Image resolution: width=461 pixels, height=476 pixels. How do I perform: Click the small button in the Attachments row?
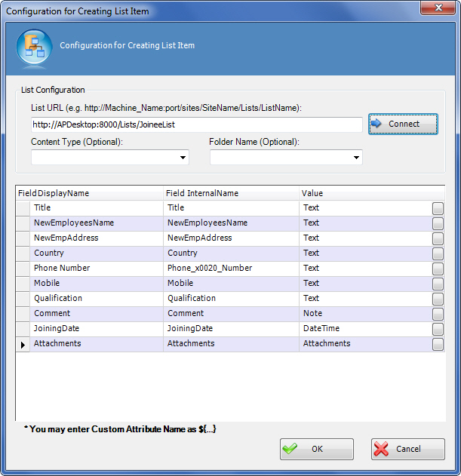pyautogui.click(x=438, y=344)
